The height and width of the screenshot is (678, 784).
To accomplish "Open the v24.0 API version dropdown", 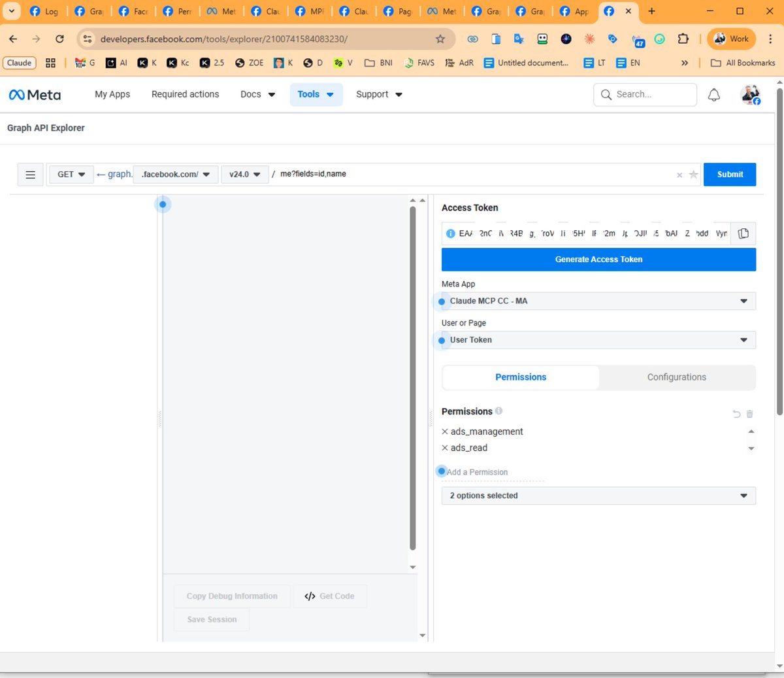I will (245, 175).
